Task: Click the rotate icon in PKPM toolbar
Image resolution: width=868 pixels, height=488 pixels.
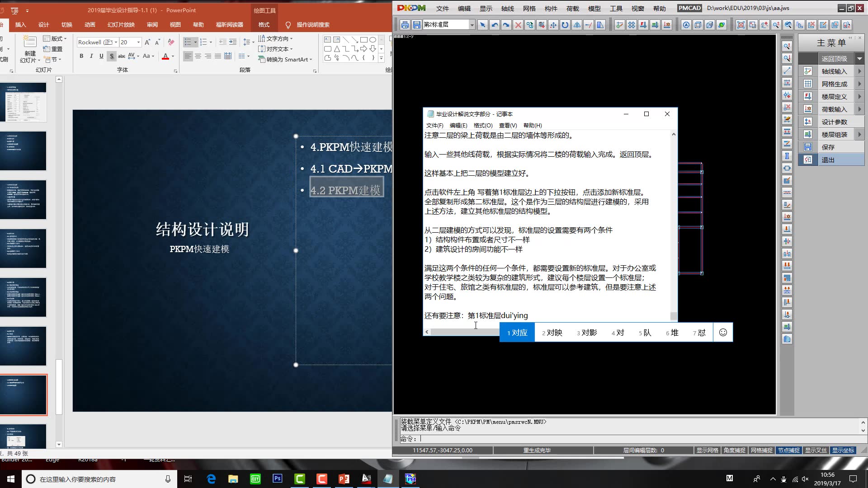Action: click(565, 25)
